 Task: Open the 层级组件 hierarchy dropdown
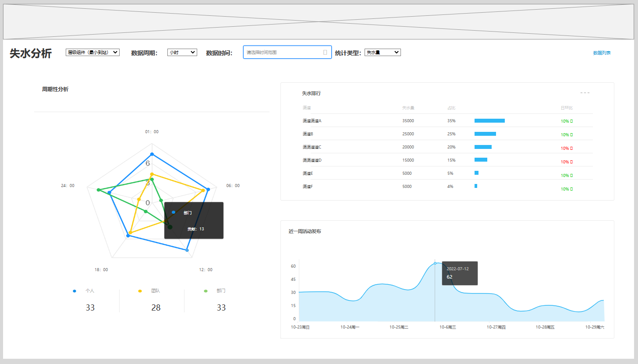tap(92, 53)
